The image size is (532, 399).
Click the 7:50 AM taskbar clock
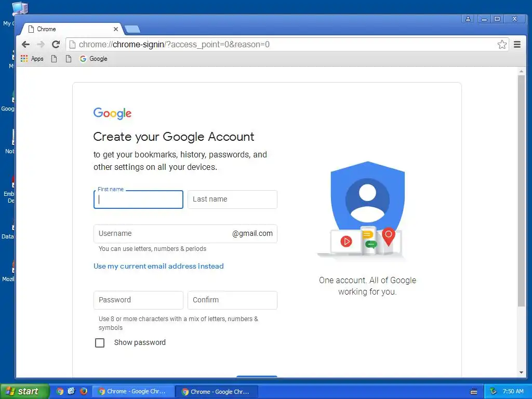click(513, 392)
